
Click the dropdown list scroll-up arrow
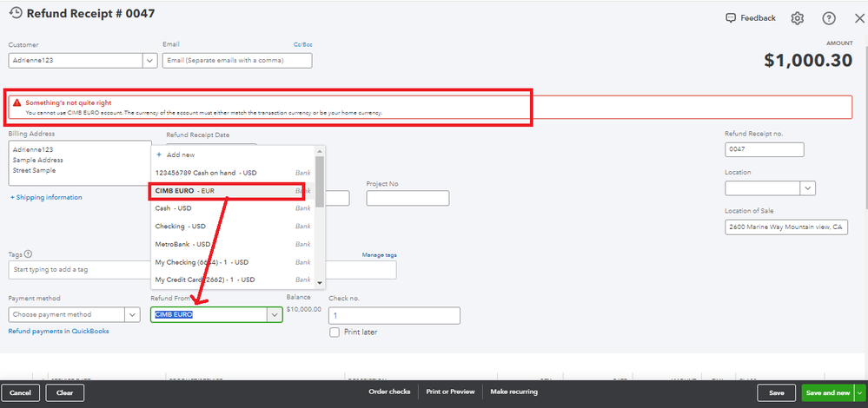320,151
